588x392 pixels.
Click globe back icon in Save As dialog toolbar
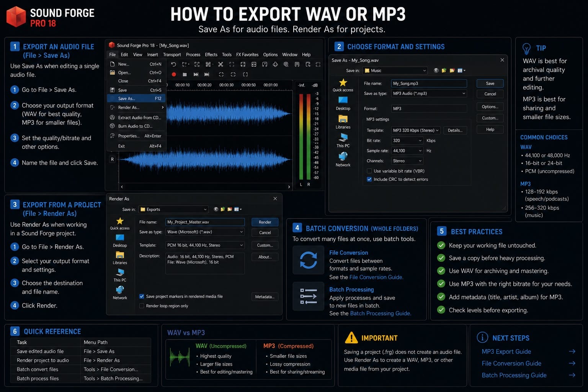click(x=436, y=70)
